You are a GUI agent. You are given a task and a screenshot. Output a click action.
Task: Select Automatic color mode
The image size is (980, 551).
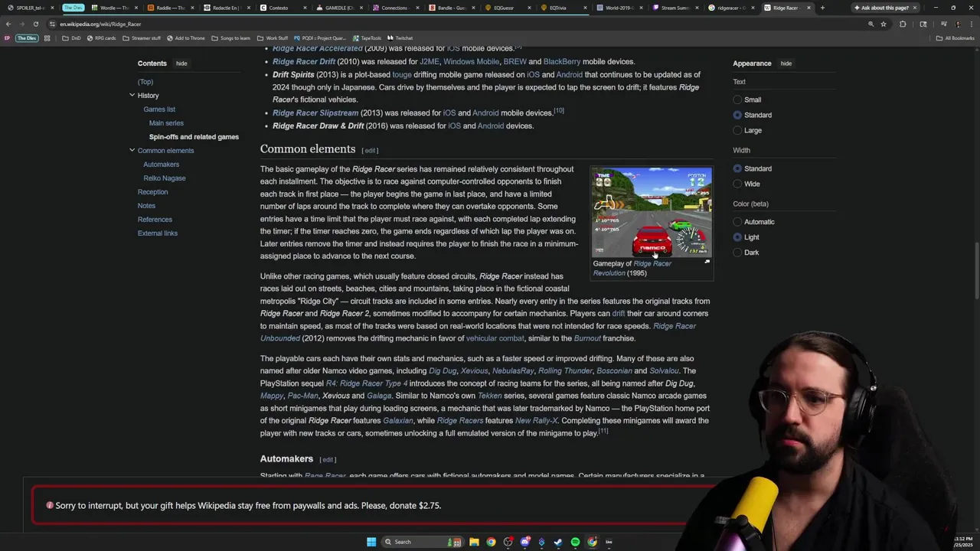[x=737, y=222]
